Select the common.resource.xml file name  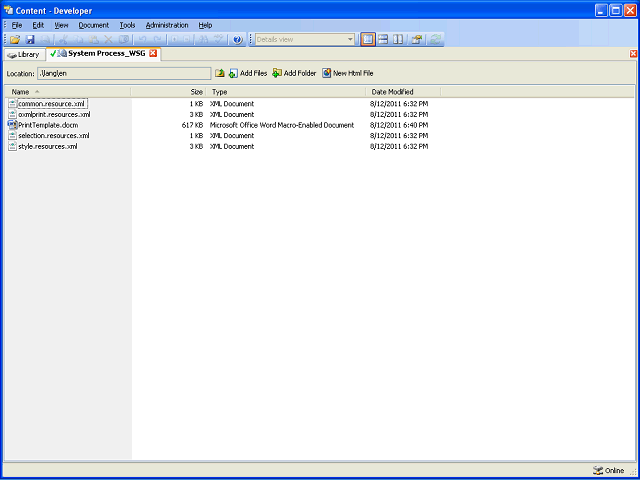click(52, 104)
